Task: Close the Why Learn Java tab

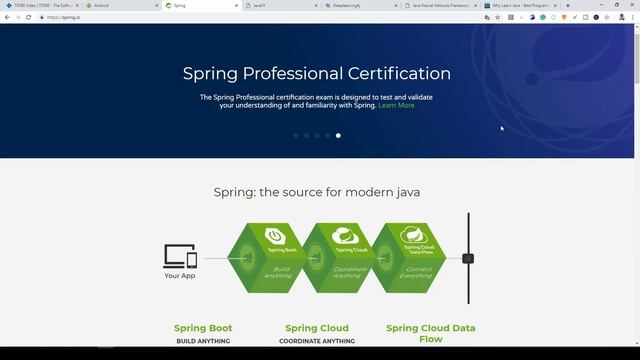Action: click(555, 6)
